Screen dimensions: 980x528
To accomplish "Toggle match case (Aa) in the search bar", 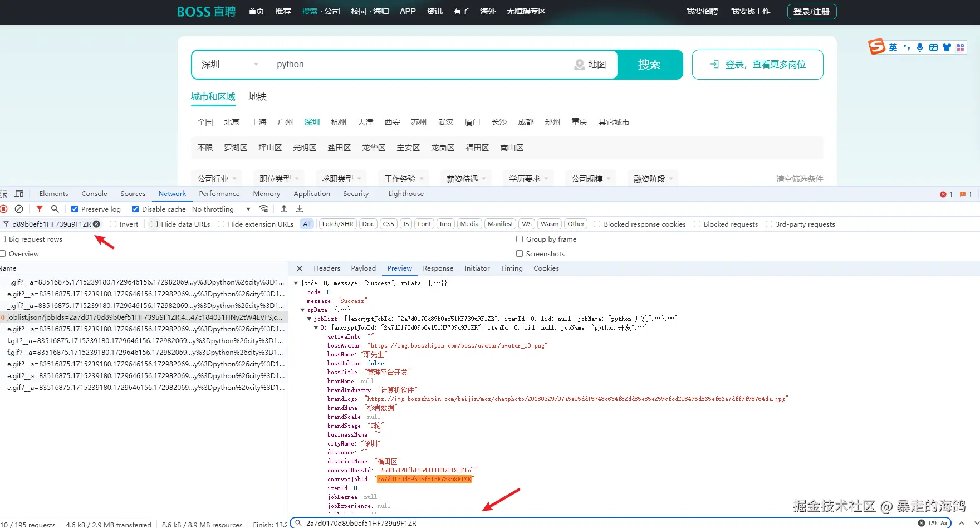I will 944,523.
